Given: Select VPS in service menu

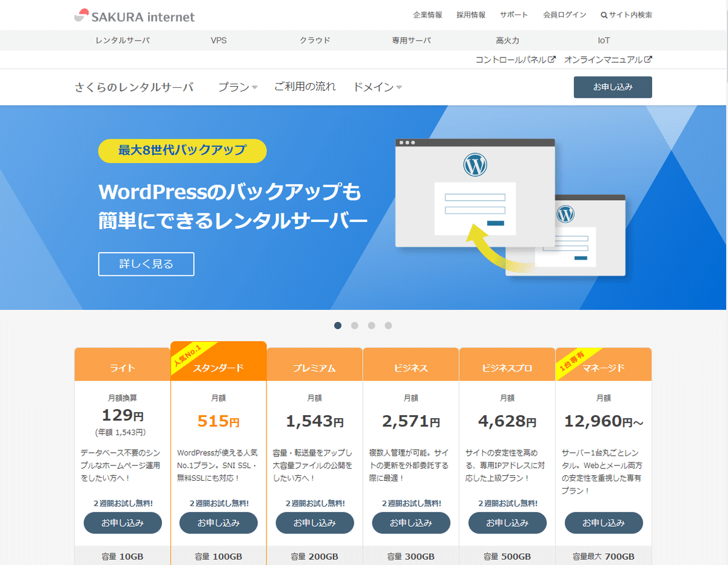Looking at the screenshot, I should [218, 41].
